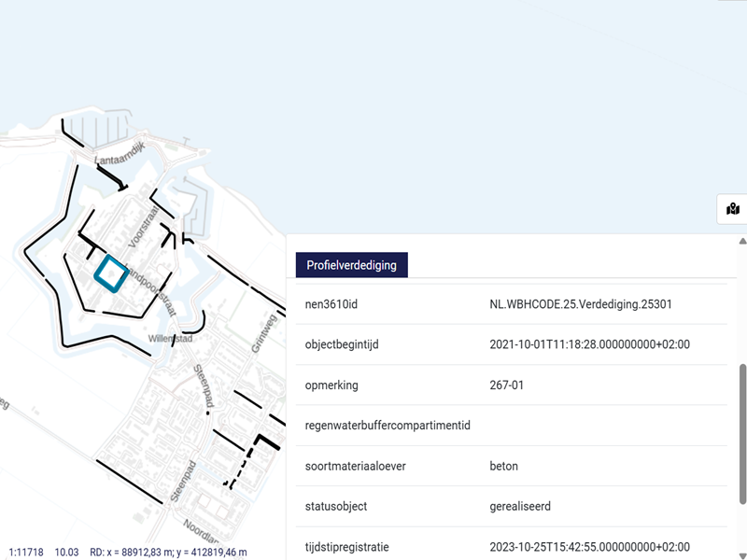Select the Profielverdediging tab
The image size is (747, 560).
pyautogui.click(x=351, y=265)
